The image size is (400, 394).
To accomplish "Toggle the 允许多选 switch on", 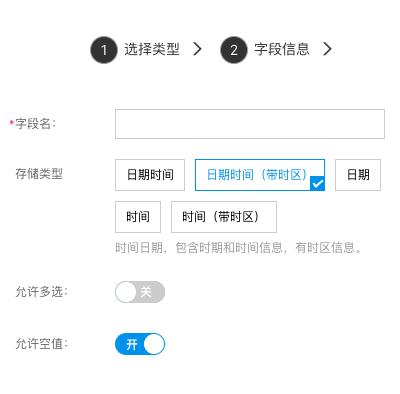I will pyautogui.click(x=140, y=292).
